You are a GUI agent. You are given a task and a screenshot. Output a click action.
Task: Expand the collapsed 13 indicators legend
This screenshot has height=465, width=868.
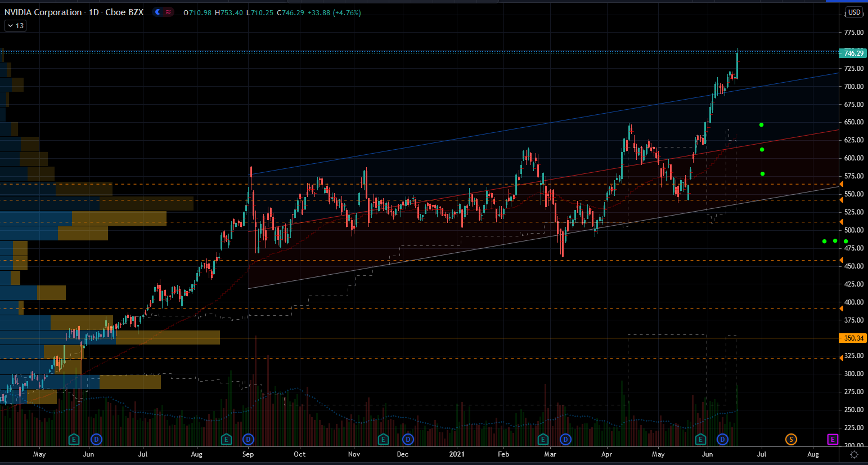coord(15,26)
